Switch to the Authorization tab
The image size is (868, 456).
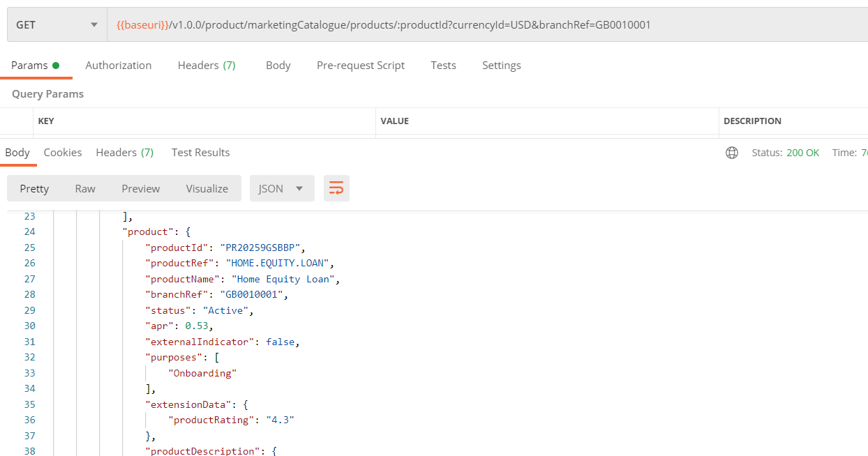[118, 66]
